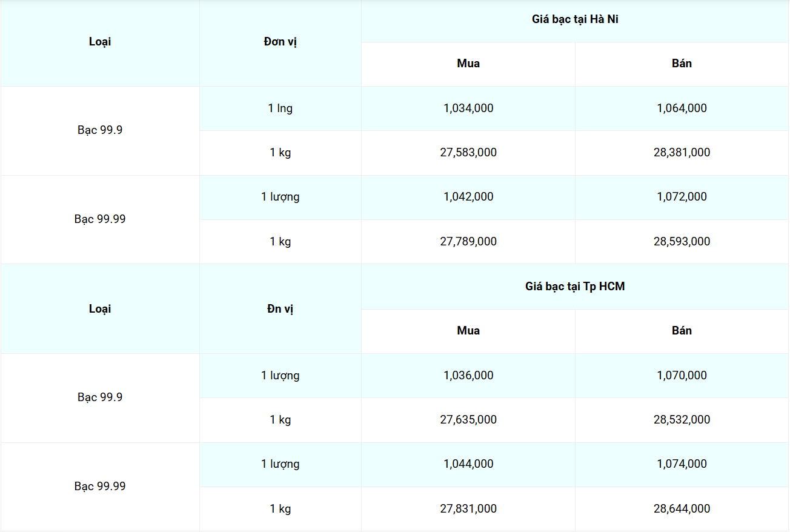This screenshot has height=532, width=790.
Task: Click the sell price 1,064,000
Action: (682, 108)
